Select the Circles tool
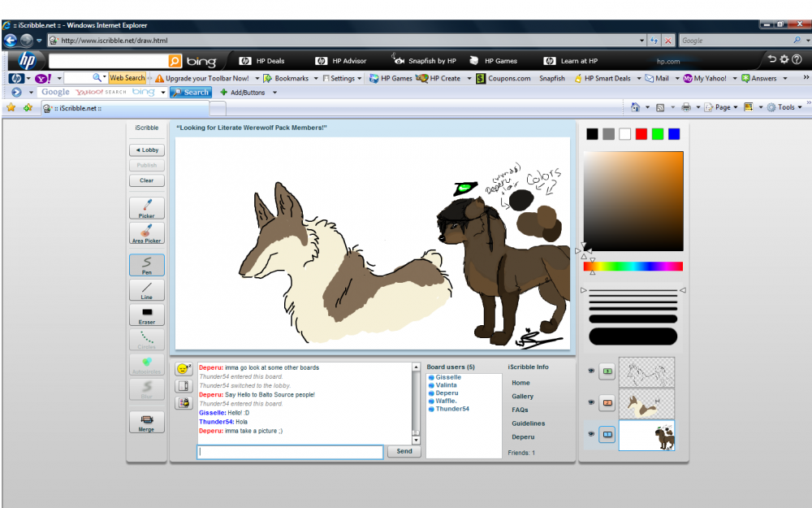812x508 pixels. (146, 340)
